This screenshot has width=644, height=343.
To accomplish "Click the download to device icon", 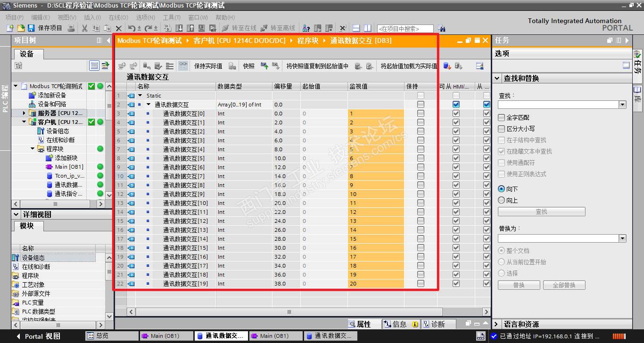I will click(180, 28).
